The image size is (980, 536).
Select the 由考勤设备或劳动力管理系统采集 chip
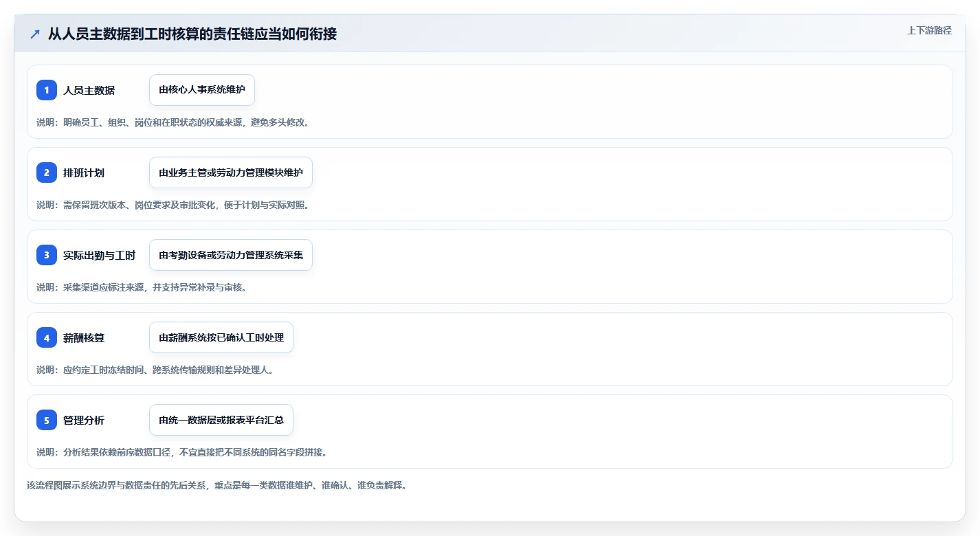231,255
